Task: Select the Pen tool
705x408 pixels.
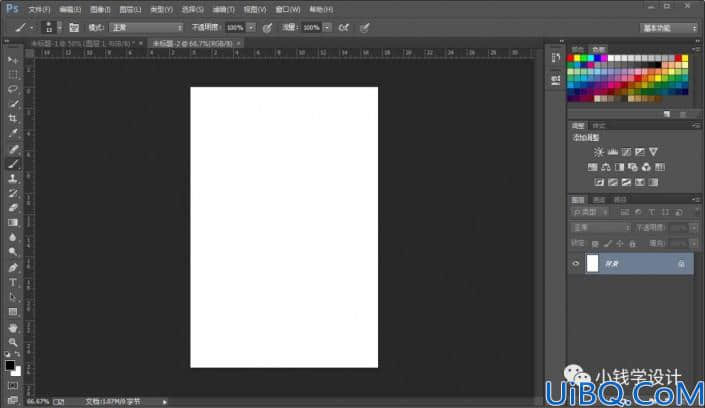Action: tap(13, 268)
